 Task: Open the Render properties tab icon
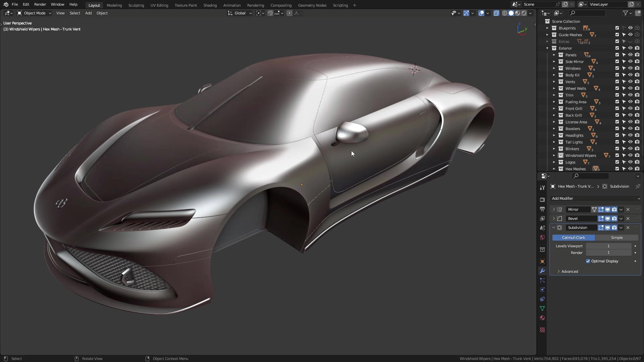coord(542,199)
